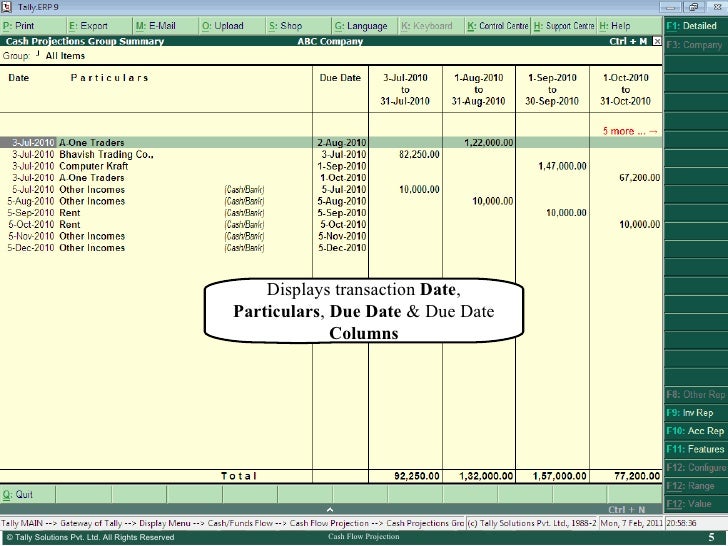Viewport: 728px width, 546px height.
Task: Click the August total 1,32,000.00
Action: [486, 476]
